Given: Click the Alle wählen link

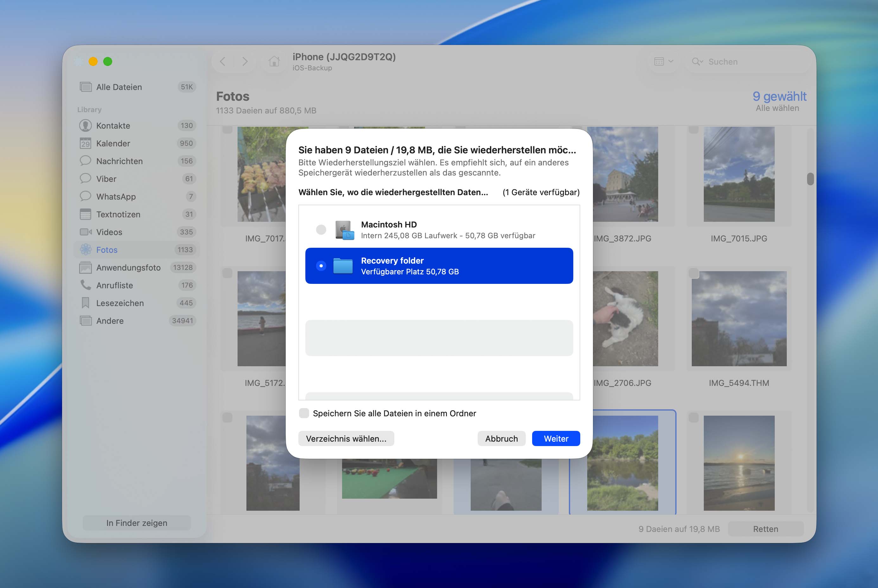Looking at the screenshot, I should click(x=777, y=108).
